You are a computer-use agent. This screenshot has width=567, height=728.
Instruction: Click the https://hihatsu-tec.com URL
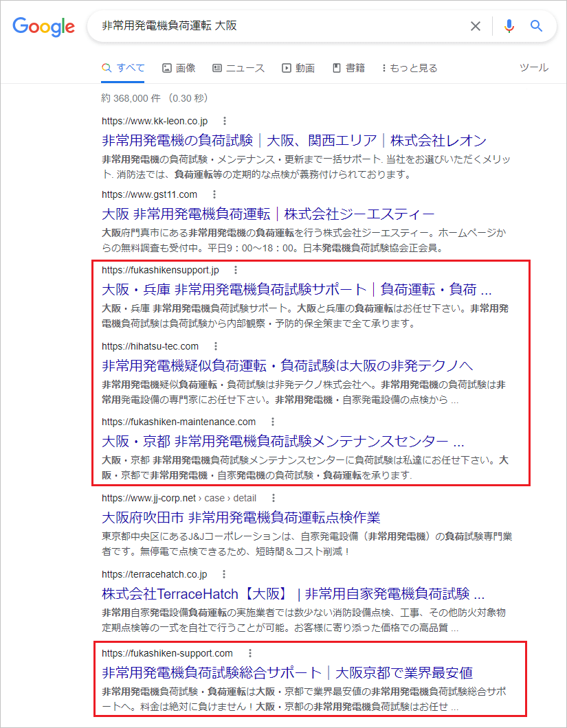[x=150, y=346]
